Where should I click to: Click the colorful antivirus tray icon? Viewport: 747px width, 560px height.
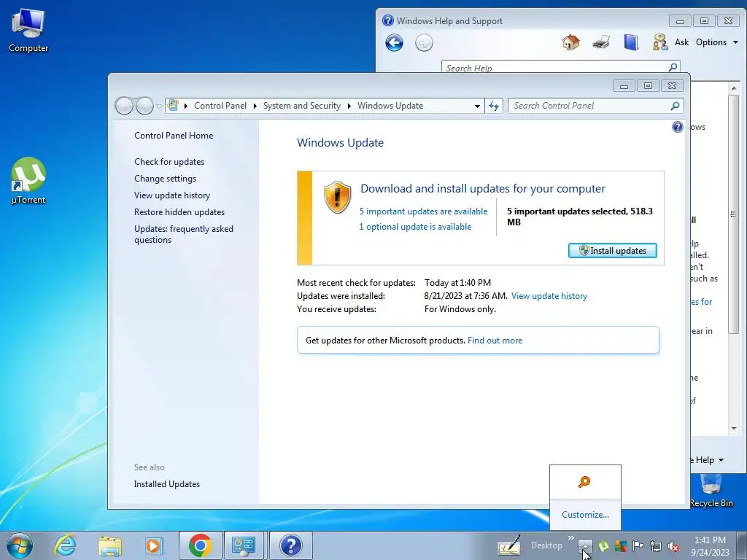(x=620, y=546)
